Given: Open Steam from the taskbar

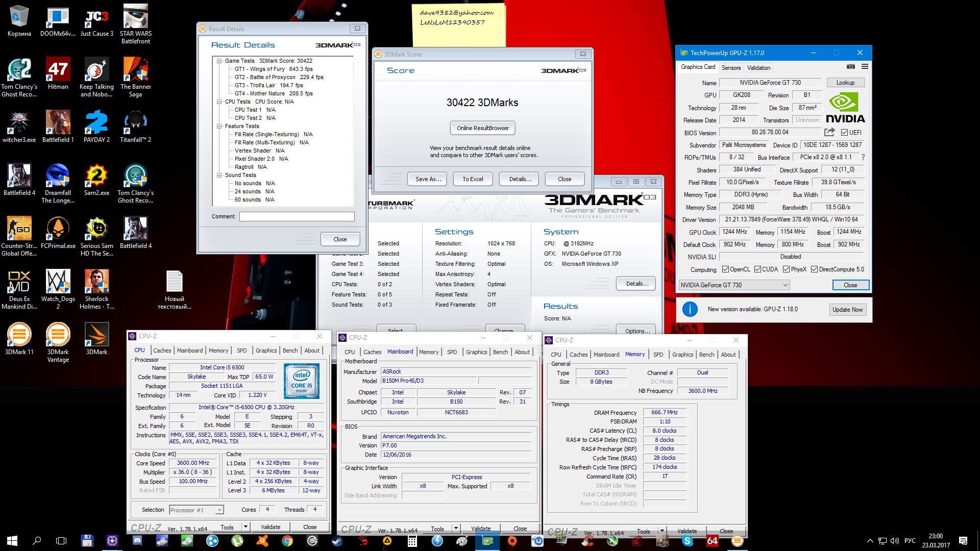Looking at the screenshot, I should (x=337, y=541).
